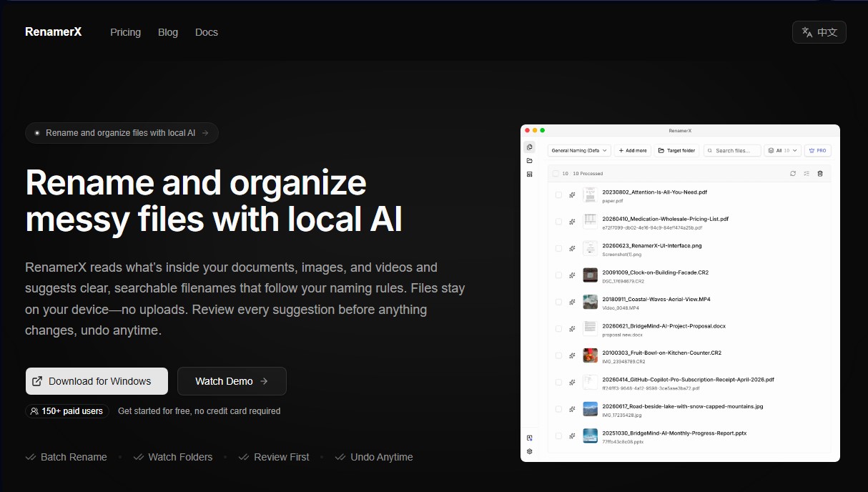868x492 pixels.
Task: Click the Undo Anytime feature text
Action: coord(382,457)
